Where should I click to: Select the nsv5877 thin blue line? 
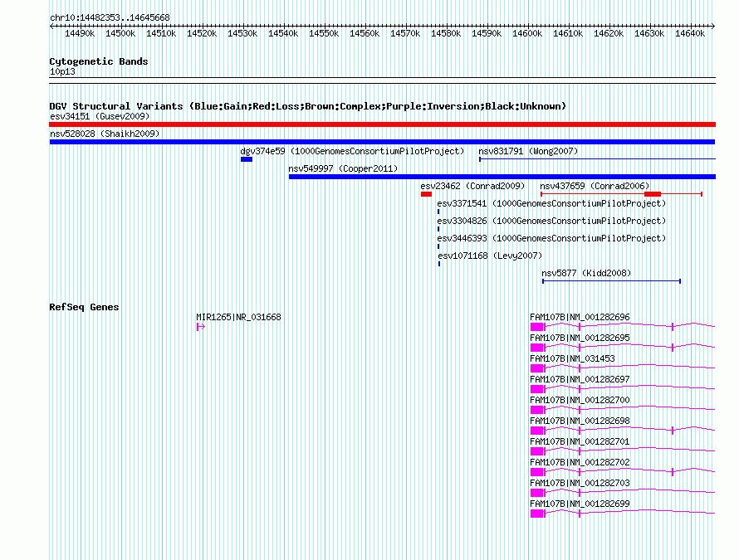611,281
